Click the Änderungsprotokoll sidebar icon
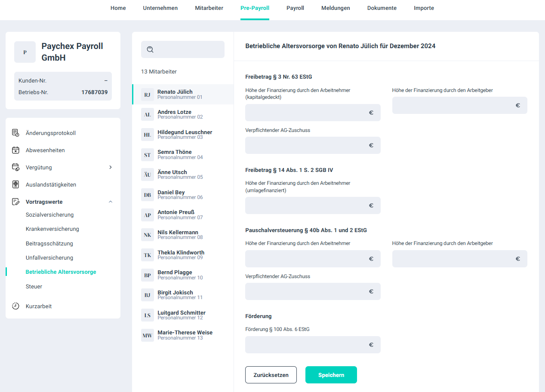The image size is (545, 392). pos(15,133)
